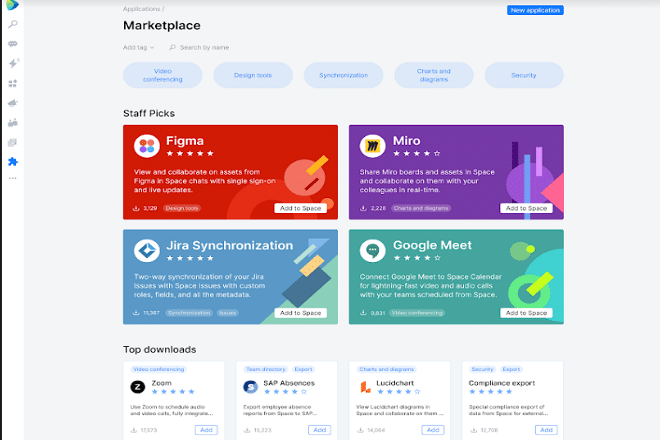The width and height of the screenshot is (660, 440).
Task: Open the Compliance export app title
Action: pos(502,383)
